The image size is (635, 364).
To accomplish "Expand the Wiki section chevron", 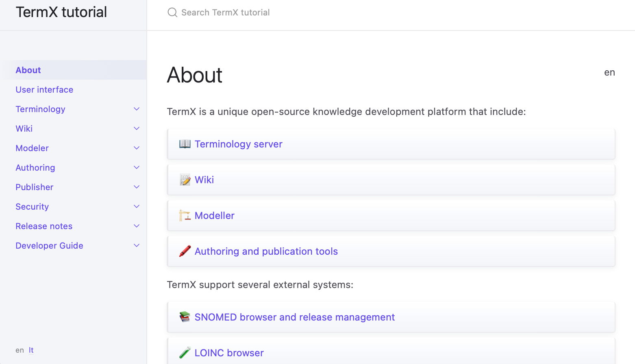I will click(137, 129).
